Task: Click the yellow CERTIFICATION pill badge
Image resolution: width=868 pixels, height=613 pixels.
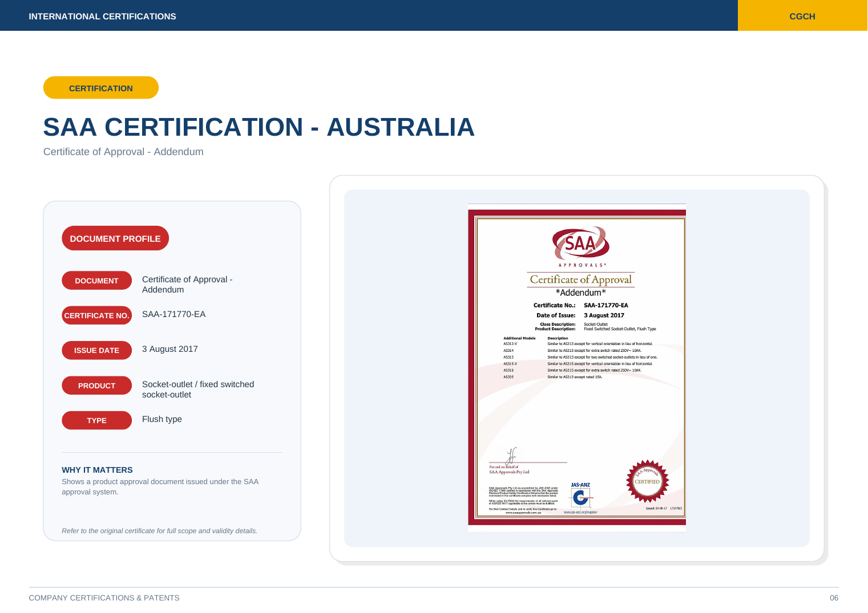Action: click(101, 88)
